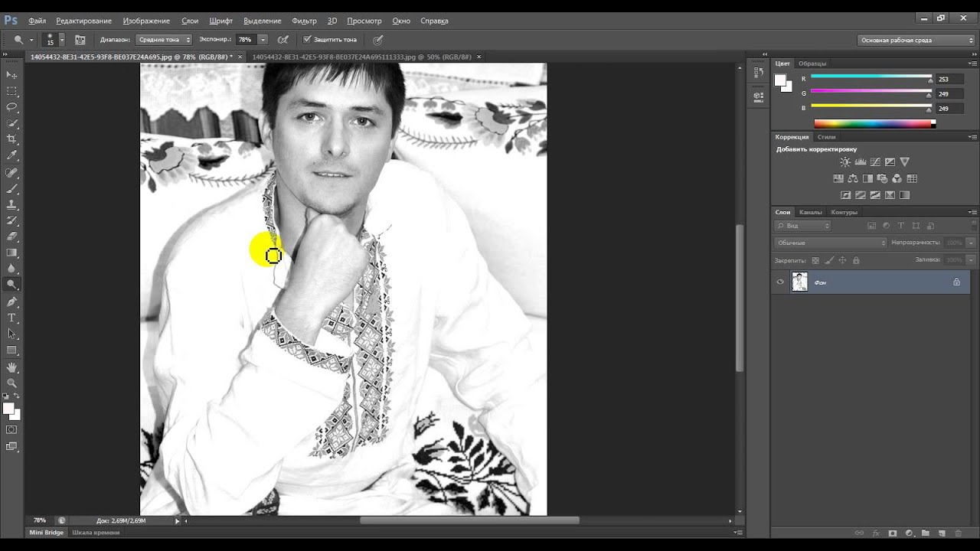Toggle tablet pressure for size icon
This screenshot has height=551, width=980.
point(377,39)
